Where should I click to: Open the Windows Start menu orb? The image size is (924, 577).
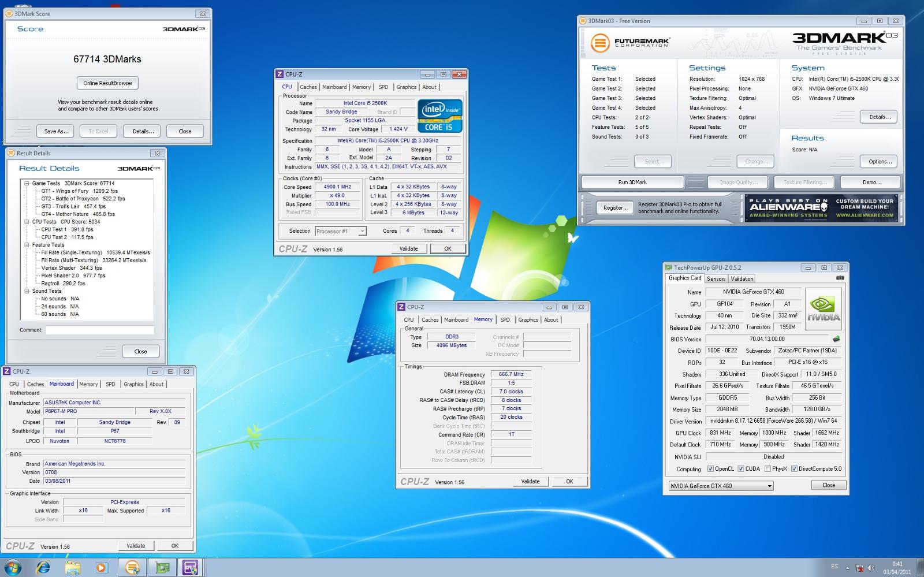pos(13,568)
